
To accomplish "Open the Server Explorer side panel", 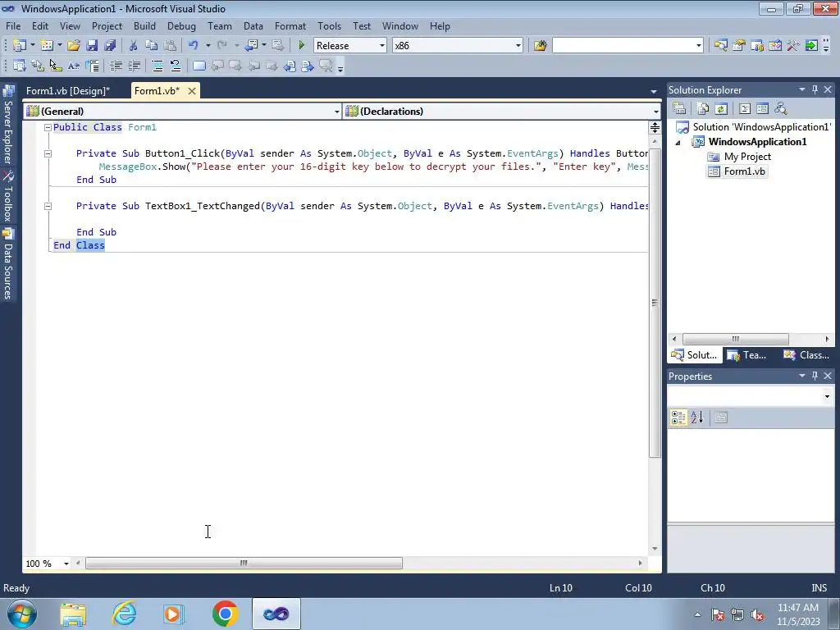I will tap(8, 126).
